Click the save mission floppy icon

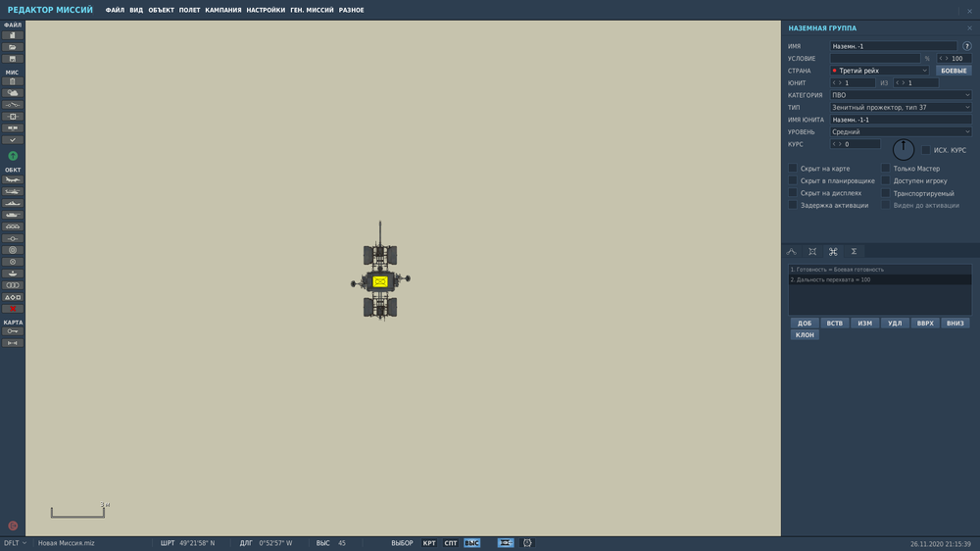(12, 59)
